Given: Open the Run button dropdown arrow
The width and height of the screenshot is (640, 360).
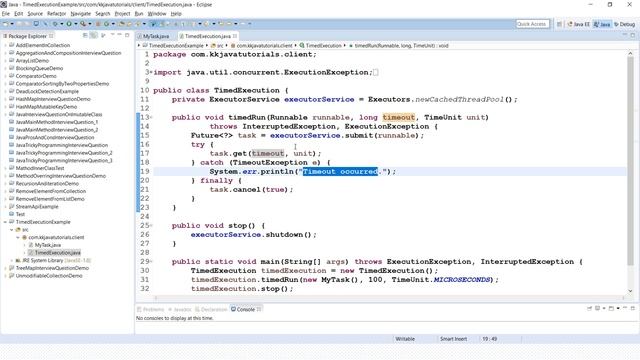Looking at the screenshot, I should (76, 24).
